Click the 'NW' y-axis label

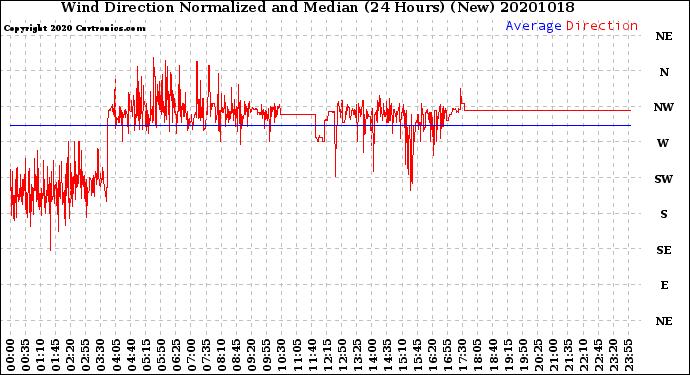664,107
